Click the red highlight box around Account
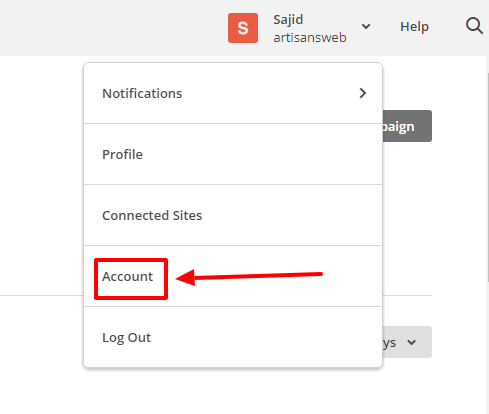This screenshot has width=489, height=414. (131, 279)
